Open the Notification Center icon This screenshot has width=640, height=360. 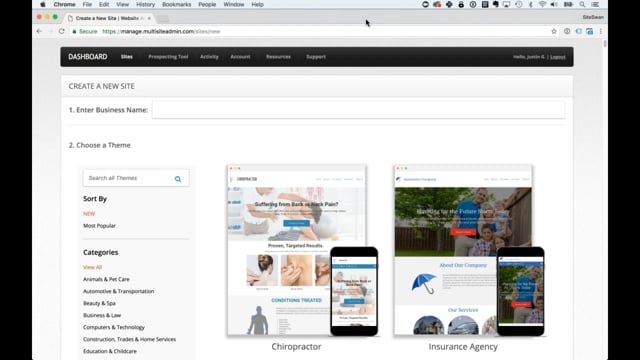pyautogui.click(x=595, y=4)
